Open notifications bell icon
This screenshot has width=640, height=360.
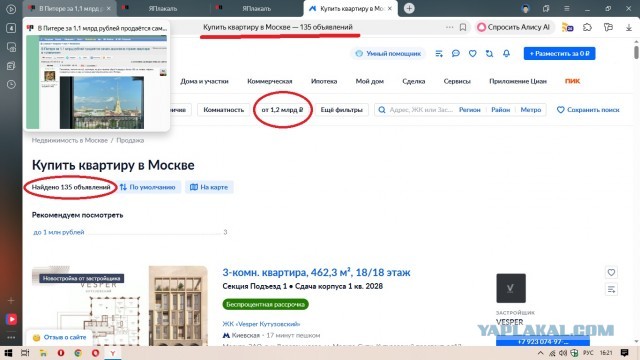[x=506, y=53]
